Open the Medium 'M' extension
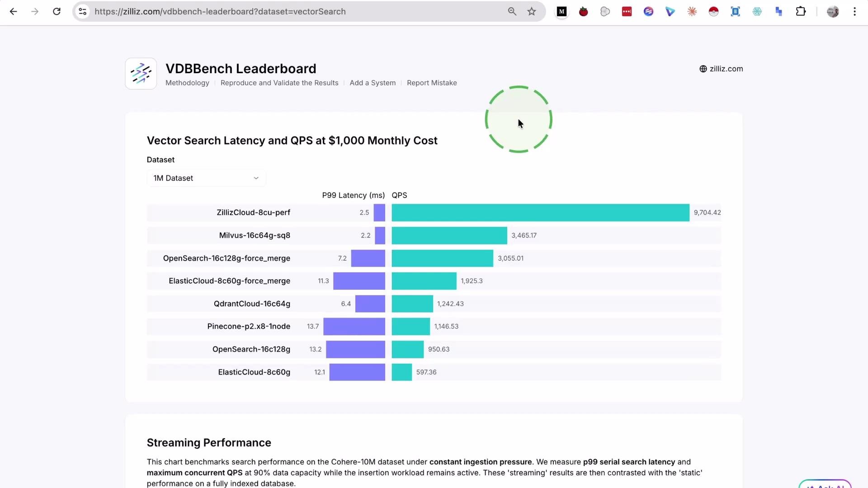 561,12
